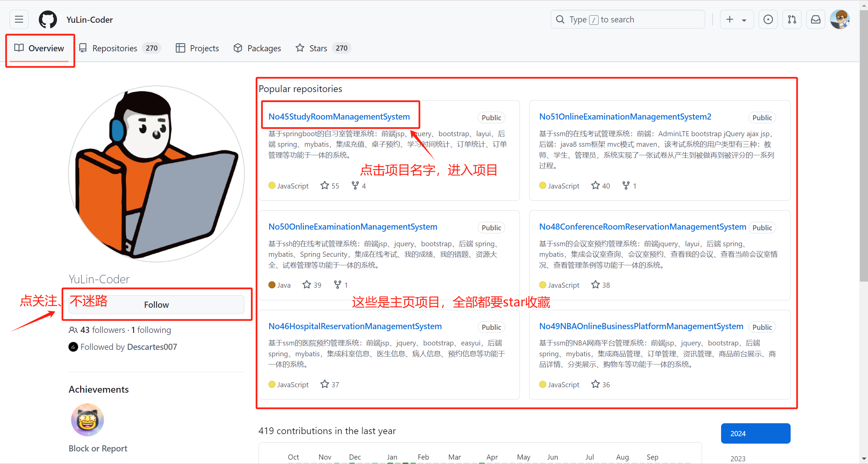
Task: Switch to the Projects tab
Action: point(197,48)
